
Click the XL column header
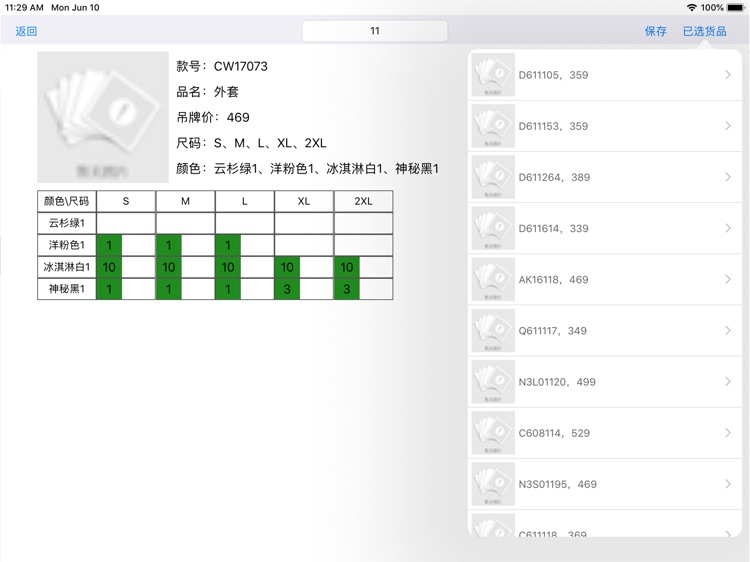click(x=304, y=201)
